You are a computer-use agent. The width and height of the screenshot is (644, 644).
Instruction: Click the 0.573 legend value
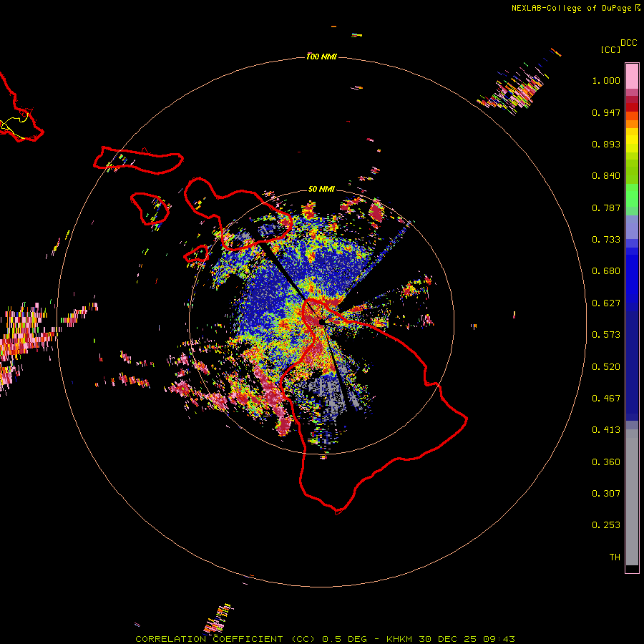606,335
